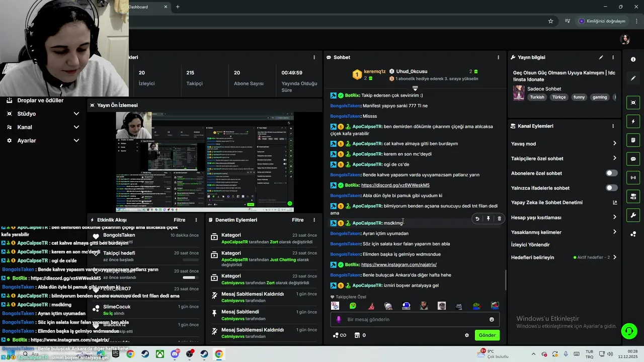
Task: Click Kimliğinizi doğrulayın button
Action: pos(602,21)
